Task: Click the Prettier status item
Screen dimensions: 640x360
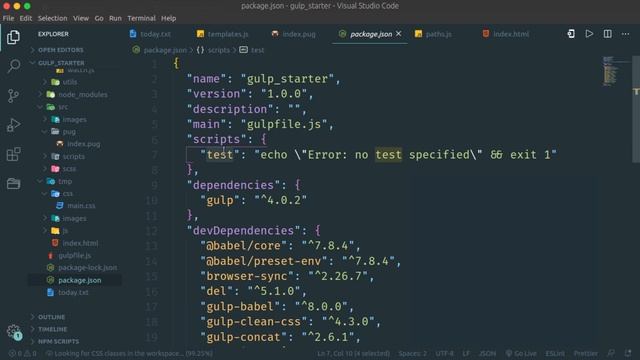Action: pyautogui.click(x=585, y=353)
